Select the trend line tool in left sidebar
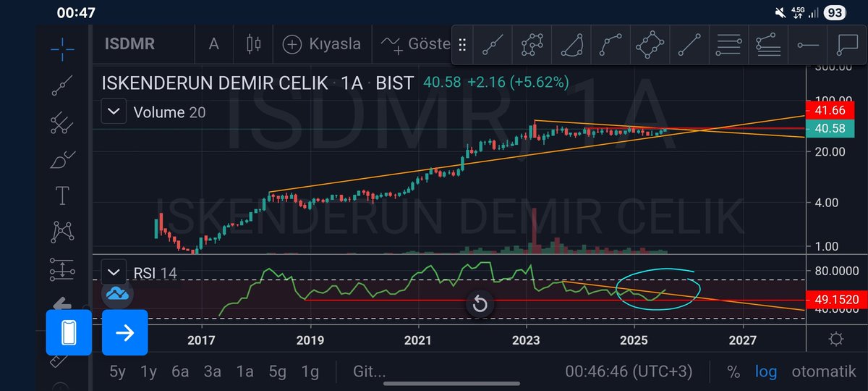The width and height of the screenshot is (868, 391). coord(62,85)
